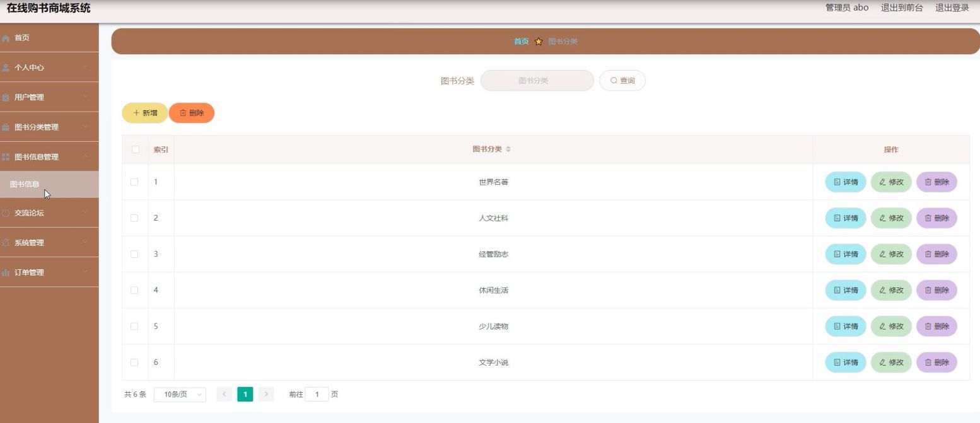Screen dimensions: 980x423
Task: Click the icon beside 交流论坛
Action: (x=6, y=213)
